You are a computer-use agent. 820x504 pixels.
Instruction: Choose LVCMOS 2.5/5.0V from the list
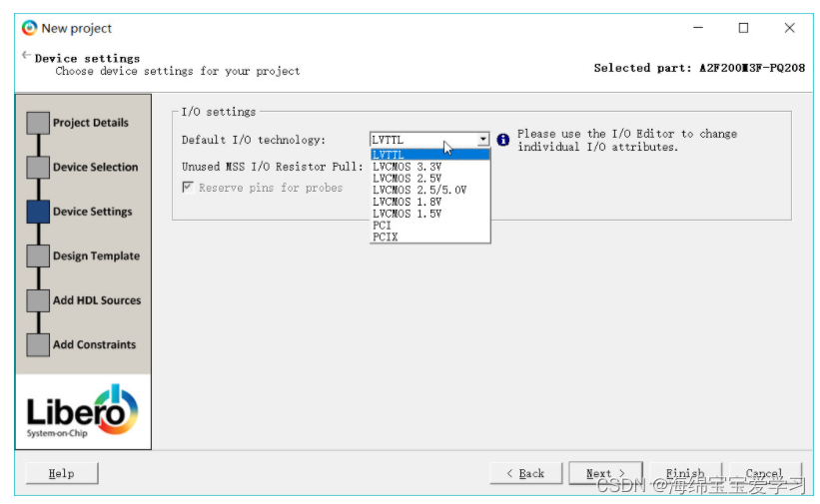pos(429,190)
